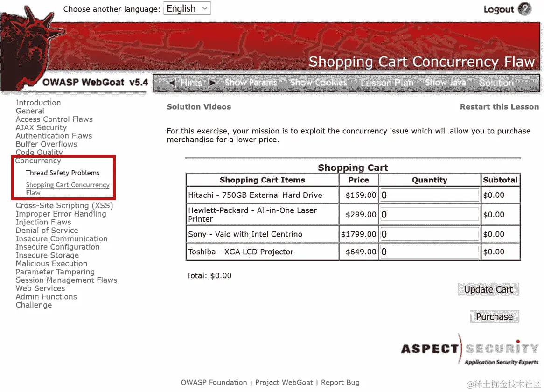Open Thread Safety Problems lesson
This screenshot has width=544, height=392.
click(63, 173)
